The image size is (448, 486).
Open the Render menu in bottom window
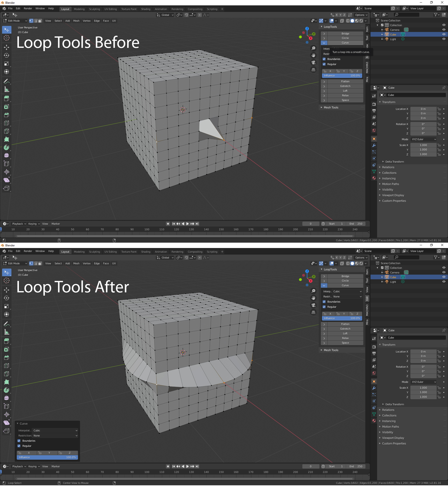tap(28, 251)
